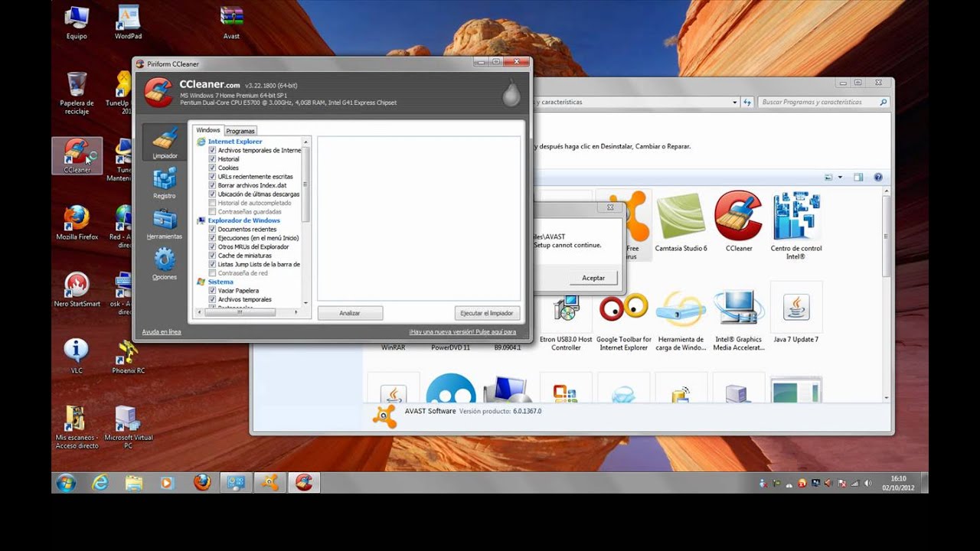Open the Registro section in CCleaner
The width and height of the screenshot is (980, 551).
click(165, 184)
